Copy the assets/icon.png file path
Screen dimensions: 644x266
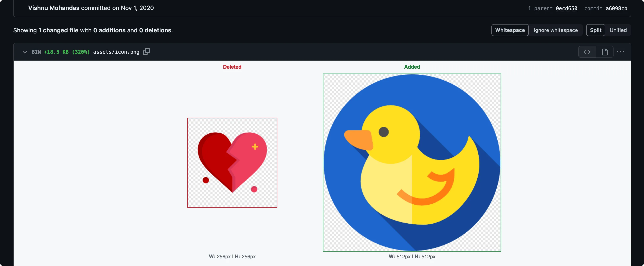pos(146,52)
